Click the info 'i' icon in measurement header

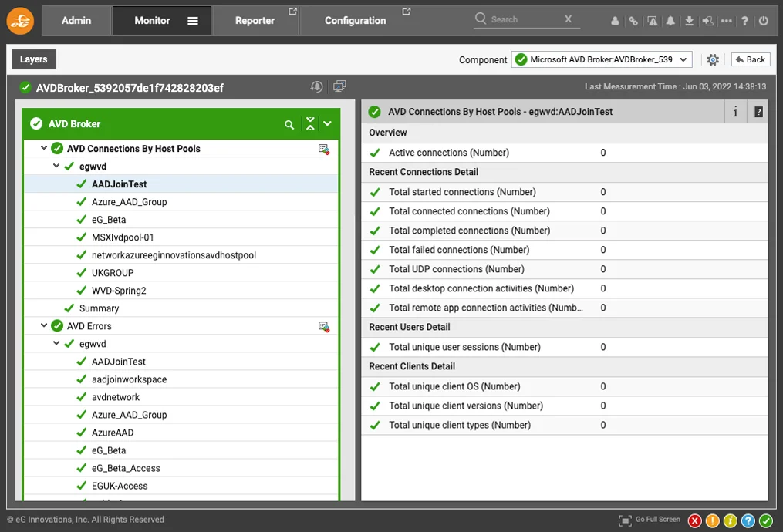[735, 112]
